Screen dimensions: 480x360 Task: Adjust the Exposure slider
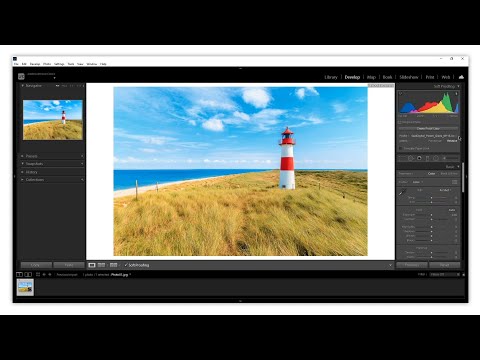coord(431,215)
